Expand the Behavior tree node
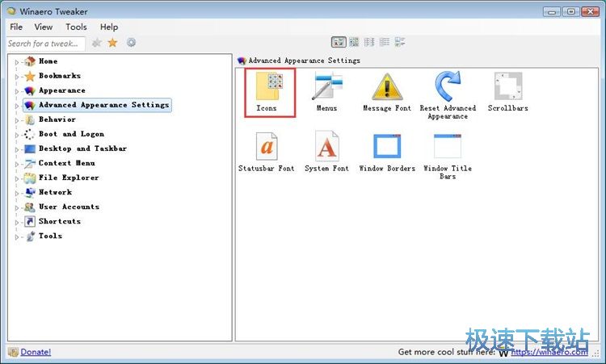 17,120
